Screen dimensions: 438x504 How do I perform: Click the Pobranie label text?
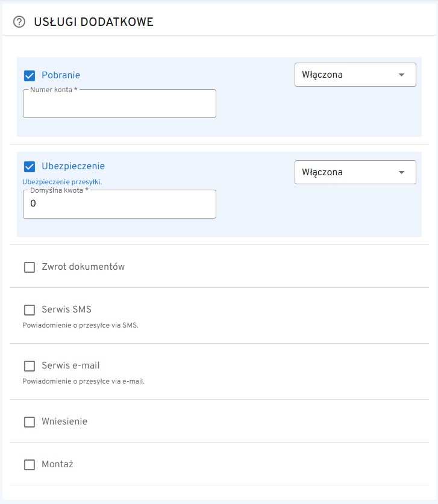click(61, 75)
